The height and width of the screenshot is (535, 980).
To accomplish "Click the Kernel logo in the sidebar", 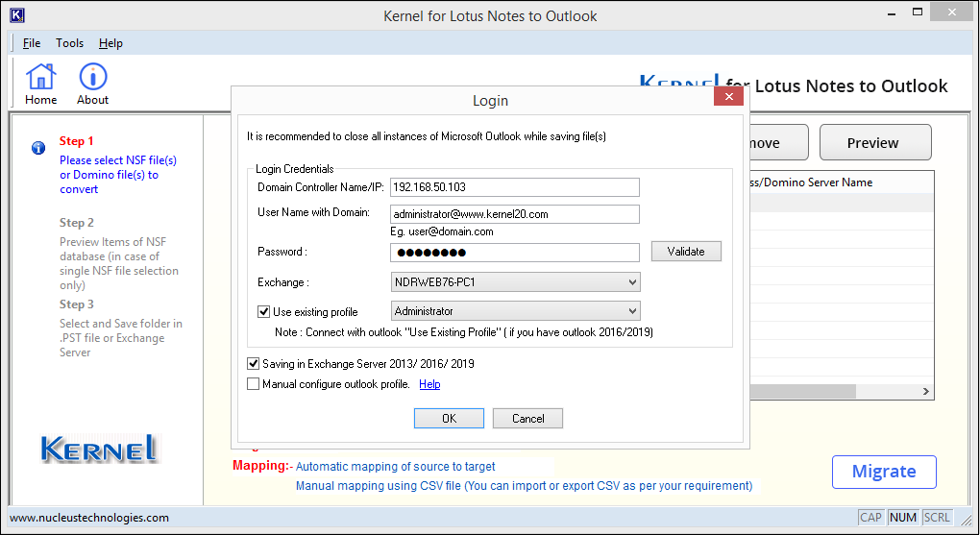I will 99,449.
